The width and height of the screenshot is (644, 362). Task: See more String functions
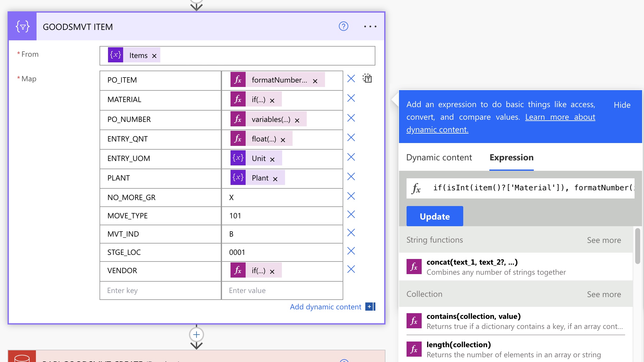coord(604,240)
